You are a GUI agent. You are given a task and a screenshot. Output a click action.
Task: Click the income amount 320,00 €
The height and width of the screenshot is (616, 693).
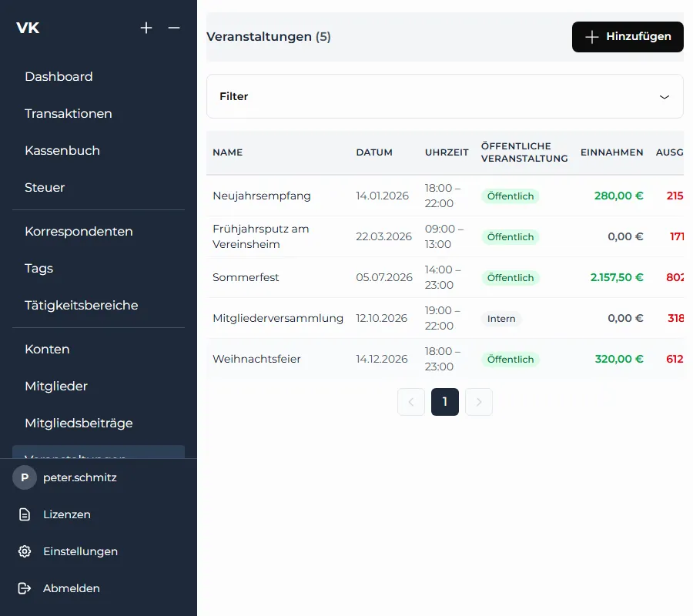(x=619, y=359)
